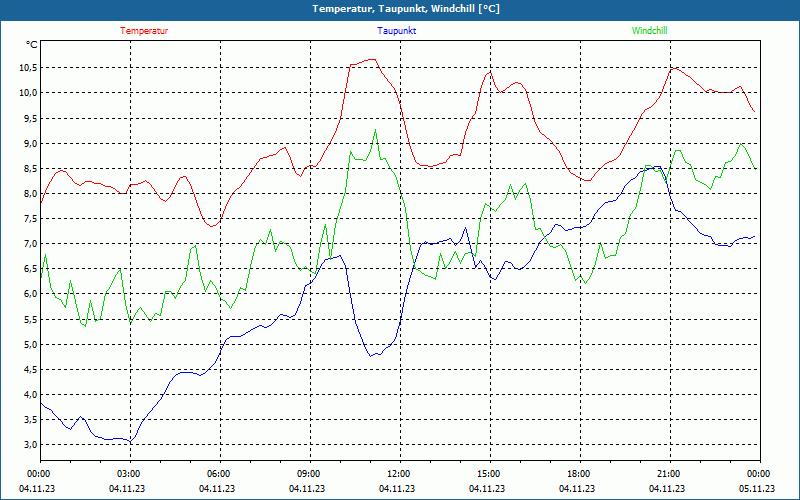The width and height of the screenshot is (800, 500).
Task: Click the '5,0' y-axis value
Action: point(30,344)
